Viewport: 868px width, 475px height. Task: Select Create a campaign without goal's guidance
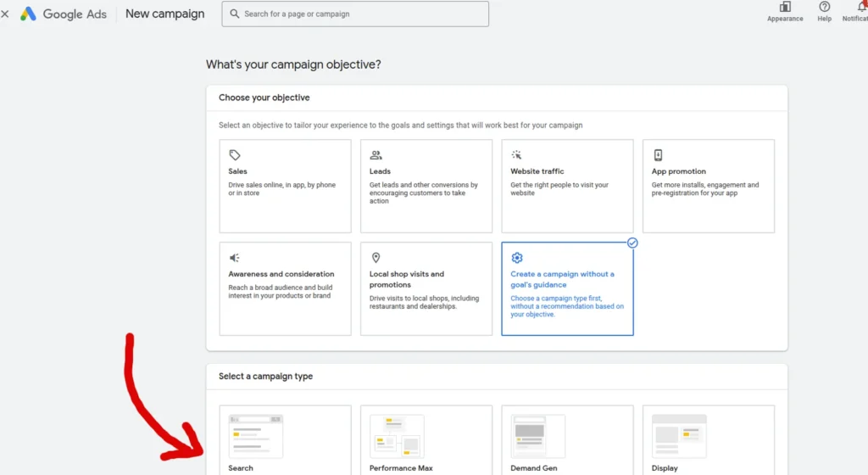coord(567,289)
